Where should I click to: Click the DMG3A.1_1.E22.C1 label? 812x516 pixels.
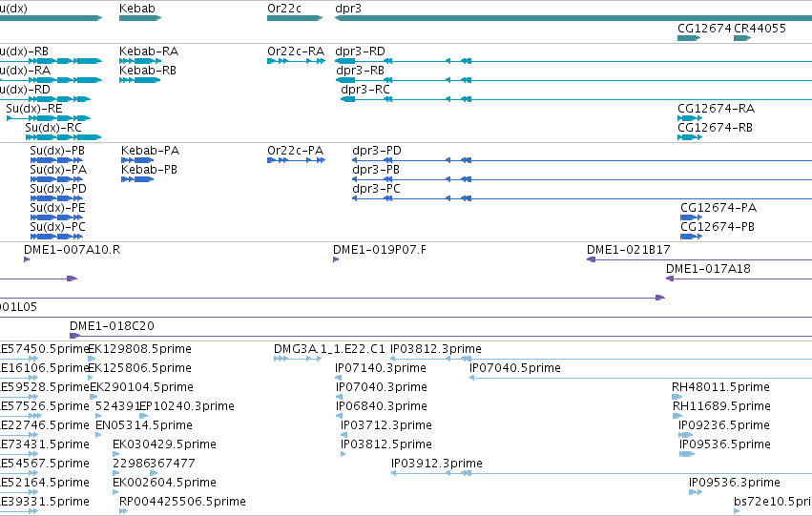point(329,349)
